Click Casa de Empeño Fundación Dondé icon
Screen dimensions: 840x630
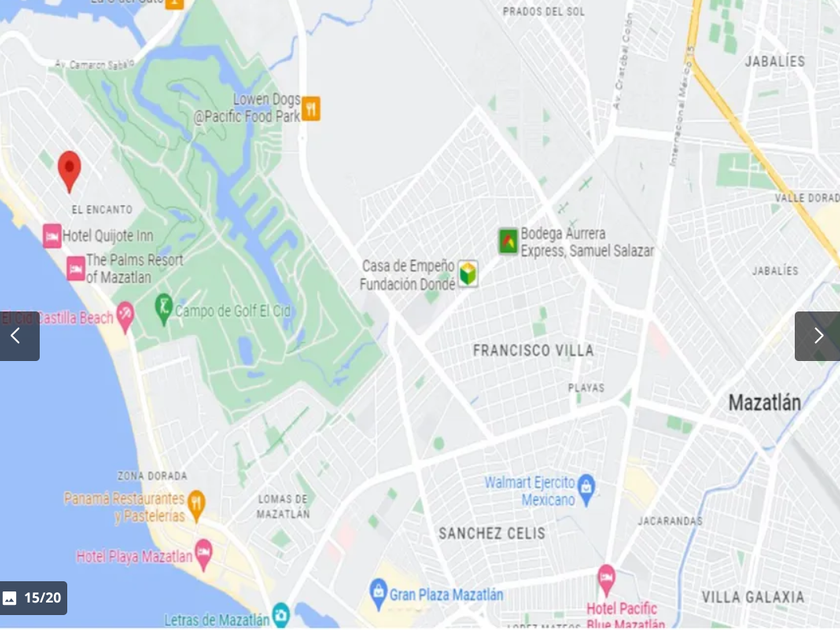468,274
